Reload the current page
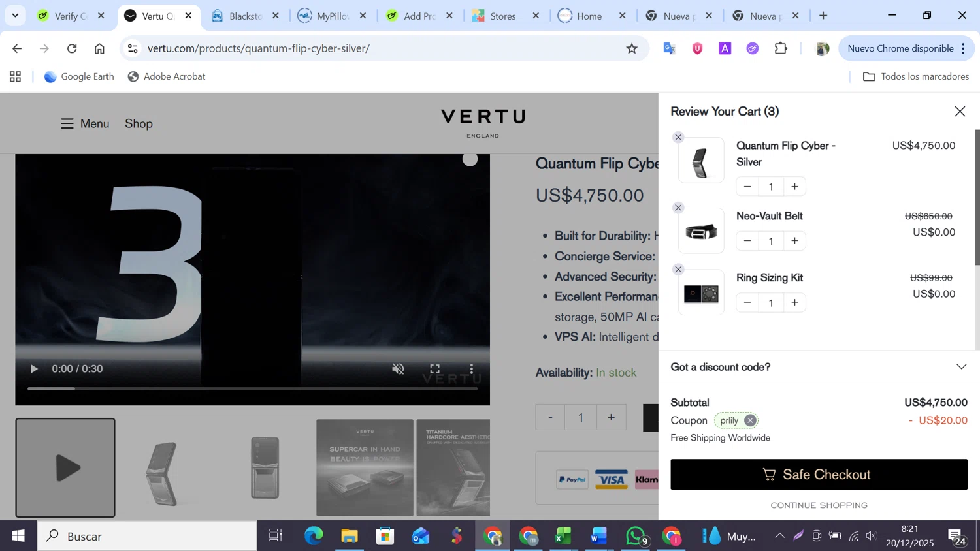Viewport: 980px width, 551px height. [x=72, y=48]
